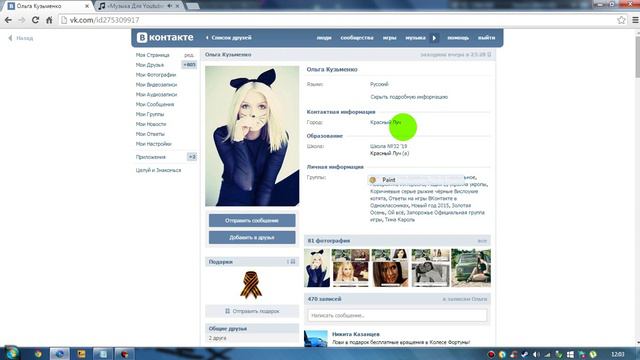
Task: Close the Ольга Кузьменко tab
Action: coord(87,6)
